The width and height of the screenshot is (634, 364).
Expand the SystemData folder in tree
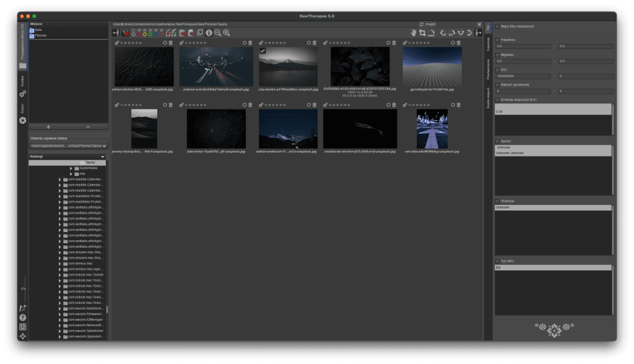[71, 168]
